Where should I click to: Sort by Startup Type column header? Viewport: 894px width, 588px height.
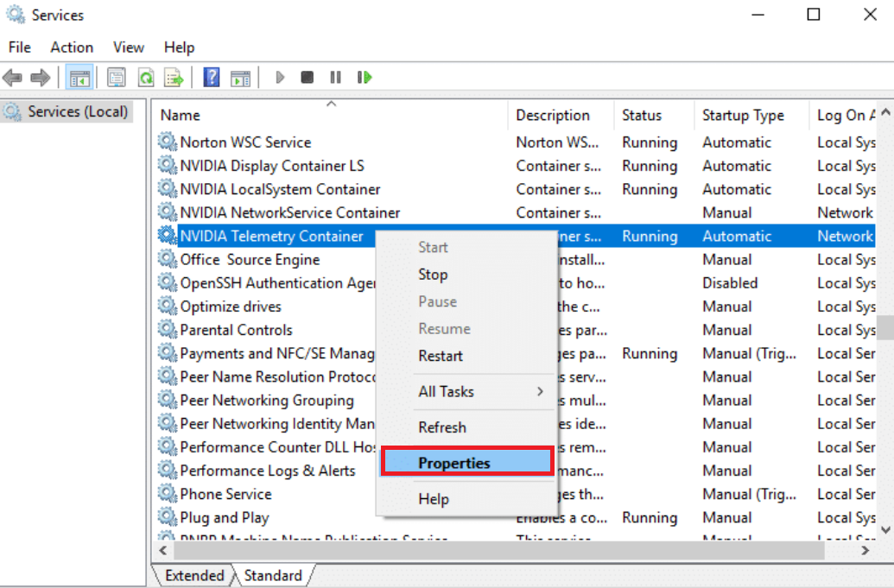pyautogui.click(x=751, y=115)
